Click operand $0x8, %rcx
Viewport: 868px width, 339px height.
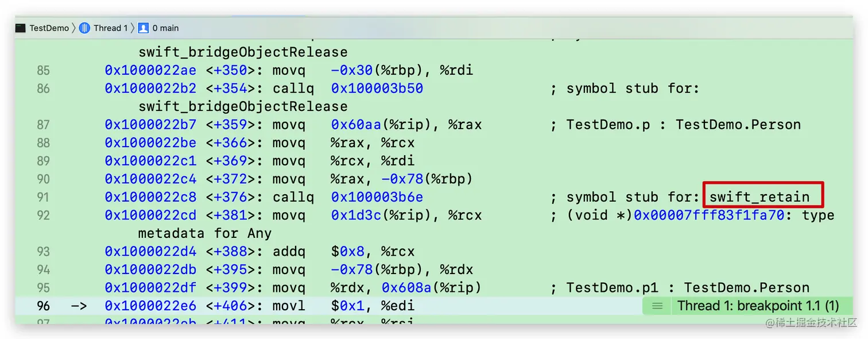pyautogui.click(x=373, y=251)
